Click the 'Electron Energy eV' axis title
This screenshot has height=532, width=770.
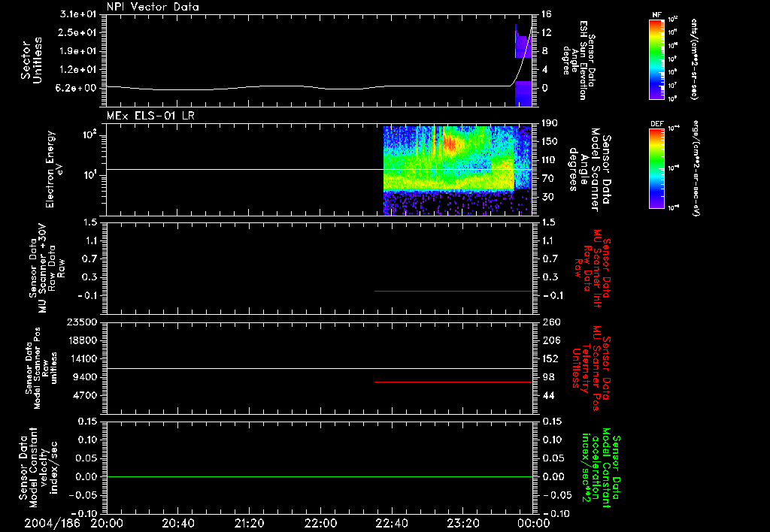tap(55, 169)
